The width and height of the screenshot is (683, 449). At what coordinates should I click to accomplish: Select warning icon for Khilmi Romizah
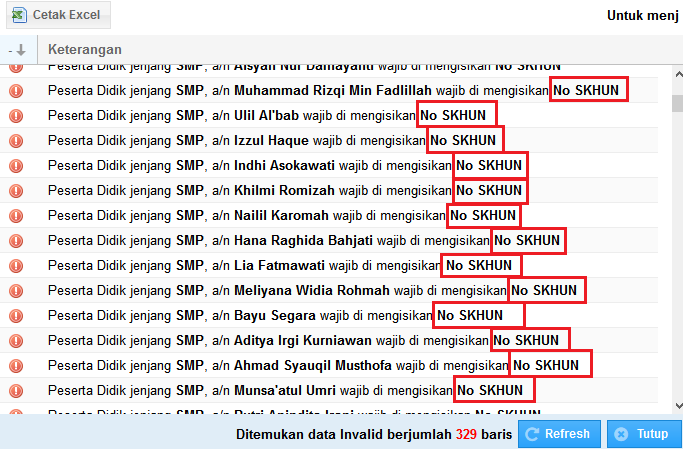(x=16, y=190)
